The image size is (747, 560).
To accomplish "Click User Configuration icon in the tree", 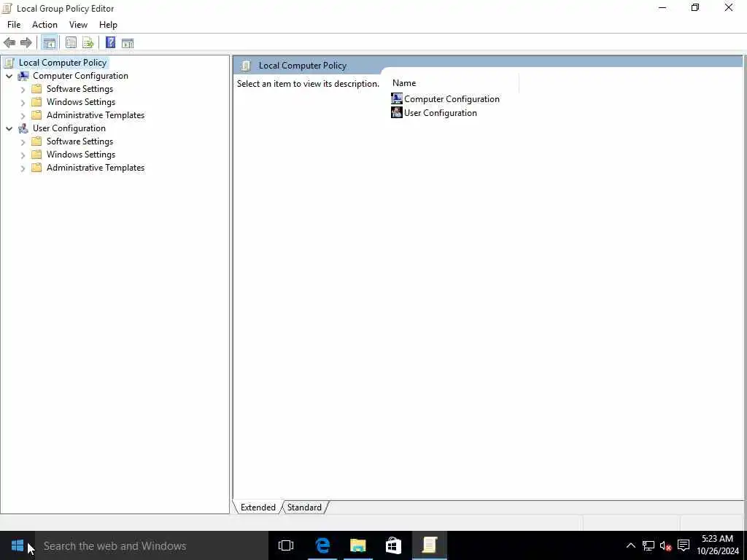I will tap(23, 128).
